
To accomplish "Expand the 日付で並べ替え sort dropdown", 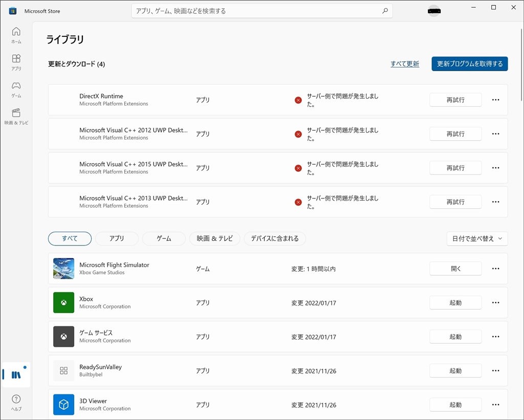I will click(x=477, y=238).
